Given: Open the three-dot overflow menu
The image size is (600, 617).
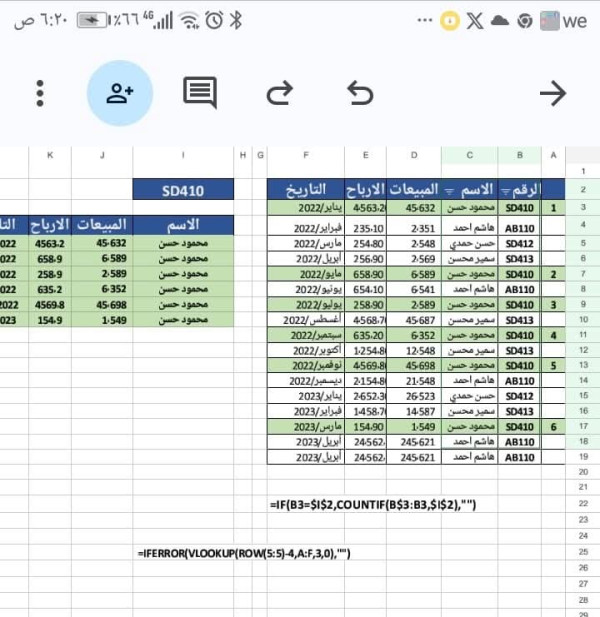Looking at the screenshot, I should pos(40,93).
